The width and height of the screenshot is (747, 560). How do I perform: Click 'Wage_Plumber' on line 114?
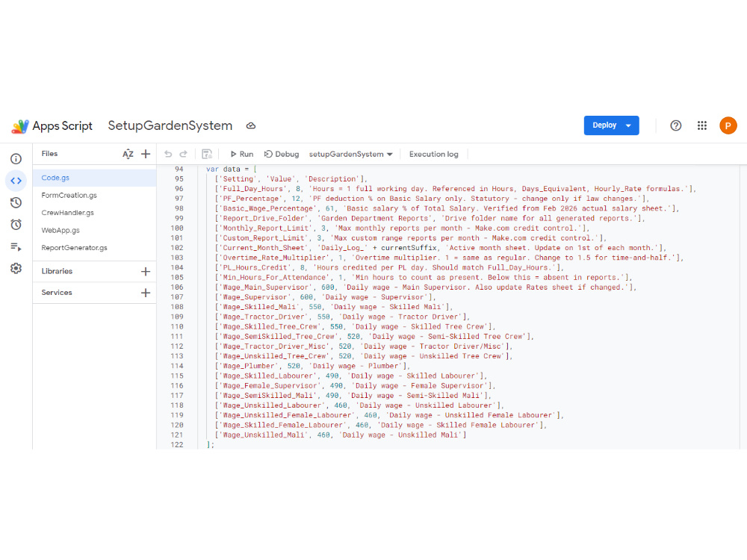pyautogui.click(x=249, y=366)
